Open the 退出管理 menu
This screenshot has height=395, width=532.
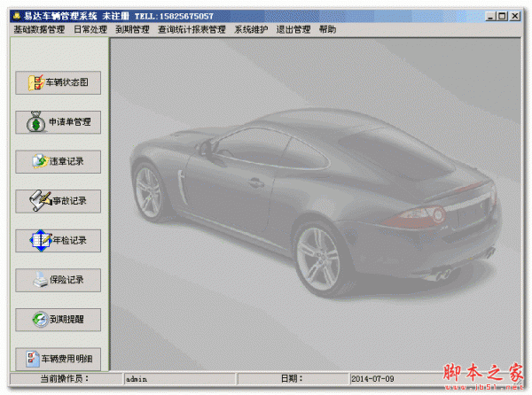[293, 29]
